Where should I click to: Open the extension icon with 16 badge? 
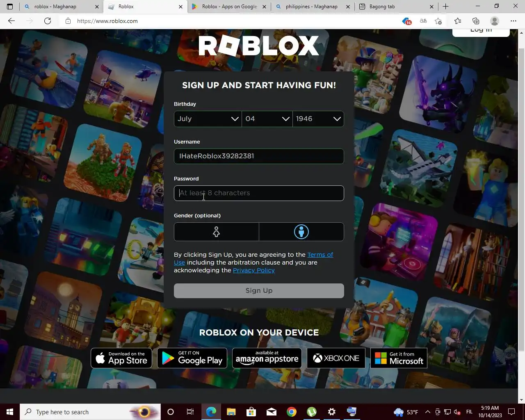click(406, 21)
